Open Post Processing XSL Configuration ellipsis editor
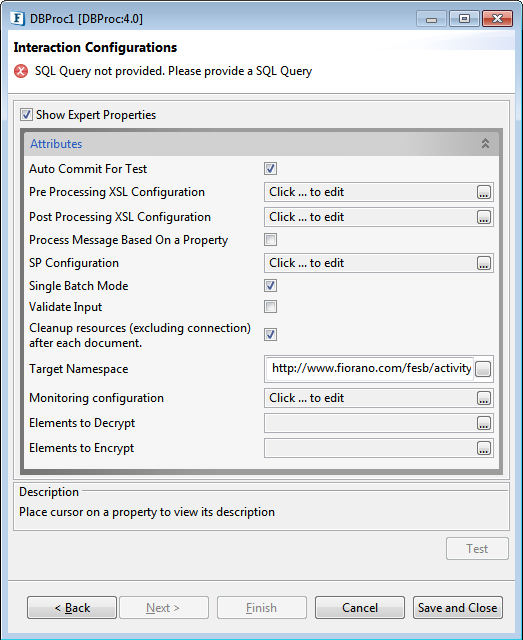Image resolution: width=523 pixels, height=640 pixels. tap(483, 217)
